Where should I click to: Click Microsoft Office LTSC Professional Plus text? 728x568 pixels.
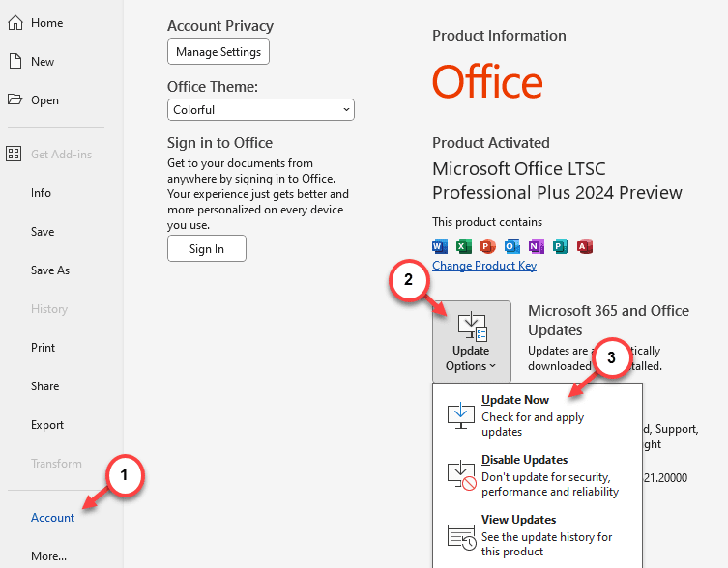click(x=557, y=181)
